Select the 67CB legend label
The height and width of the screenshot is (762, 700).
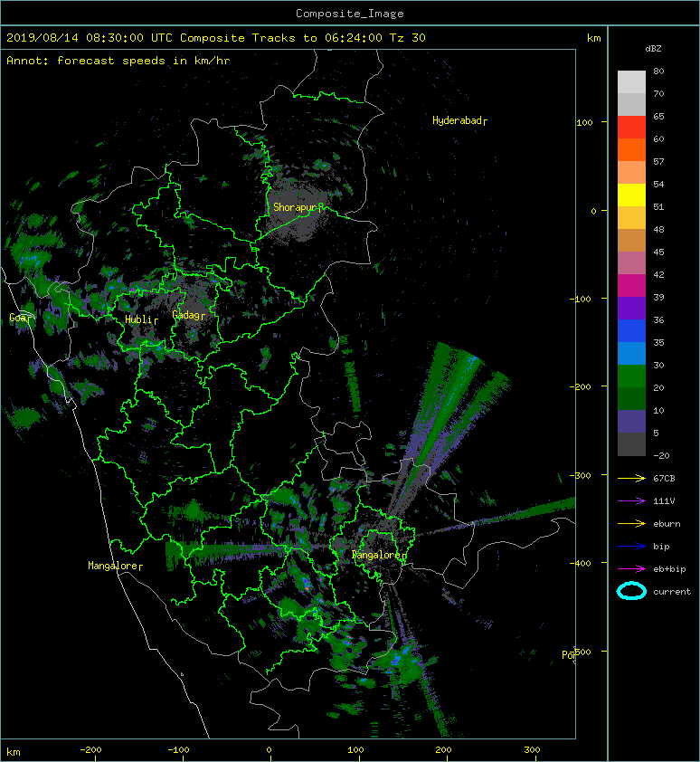click(x=664, y=479)
